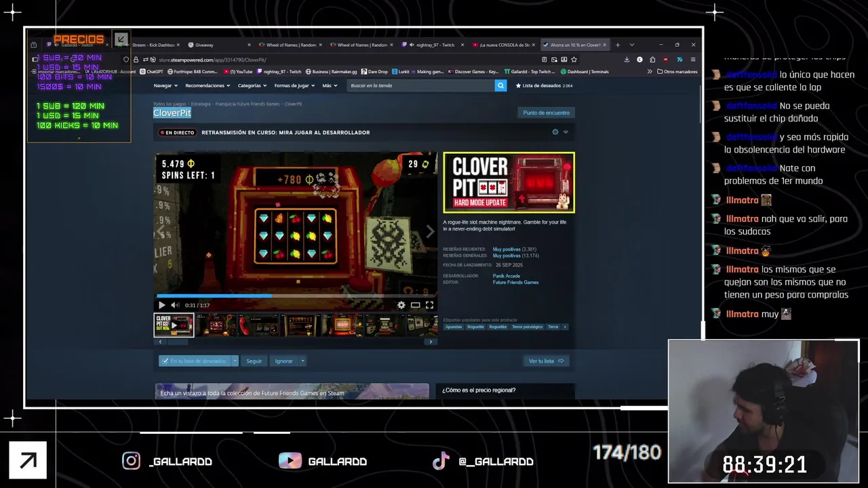Toggle theater mode on the video player
The image size is (868, 488).
click(415, 305)
